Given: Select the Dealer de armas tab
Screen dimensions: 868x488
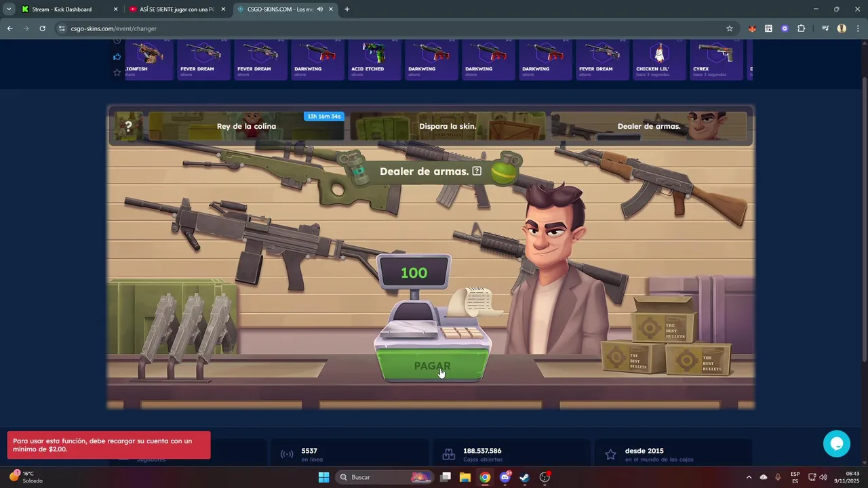Looking at the screenshot, I should 648,126.
